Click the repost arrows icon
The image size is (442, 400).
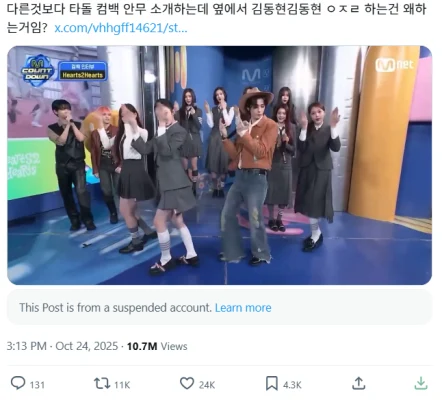(x=102, y=383)
